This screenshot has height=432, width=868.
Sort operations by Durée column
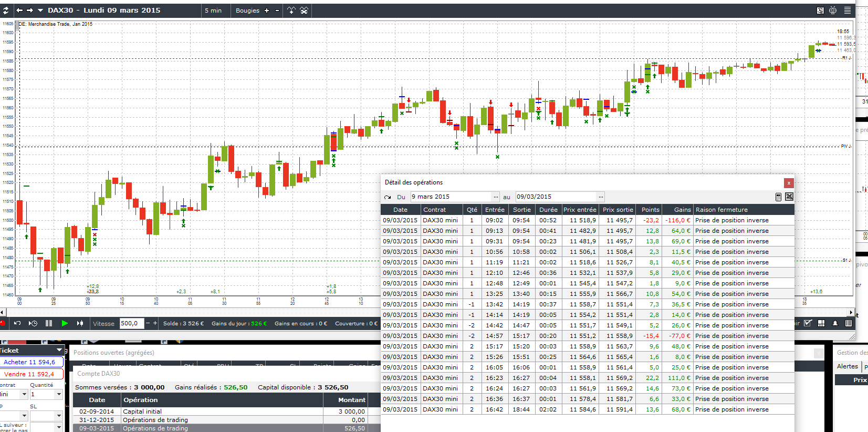pyautogui.click(x=549, y=210)
